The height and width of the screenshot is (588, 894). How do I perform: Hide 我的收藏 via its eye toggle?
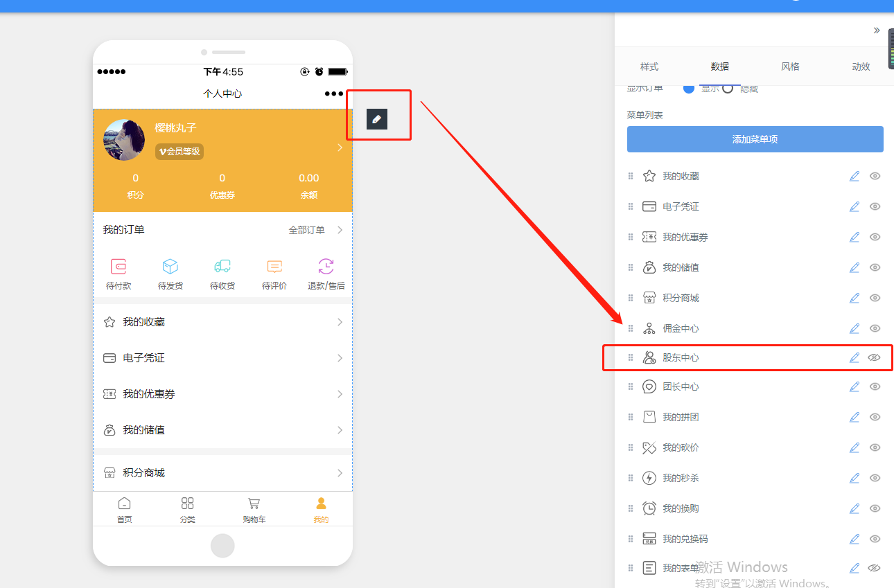(x=875, y=176)
